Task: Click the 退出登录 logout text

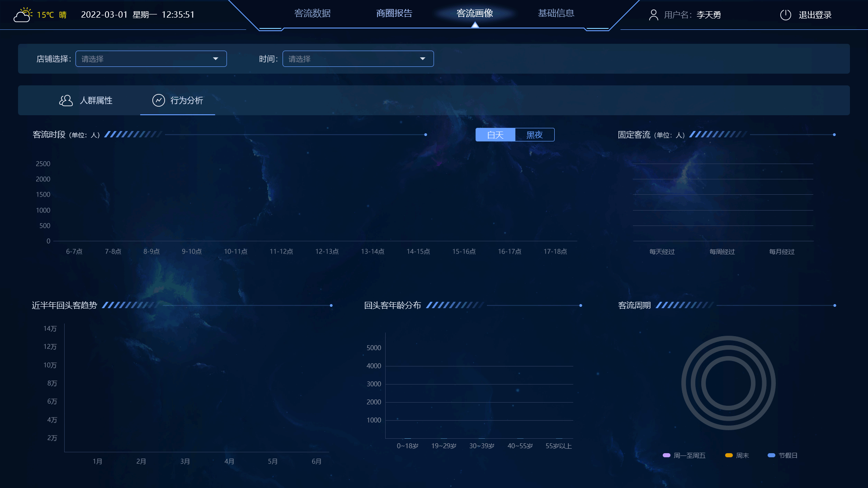Action: point(815,15)
